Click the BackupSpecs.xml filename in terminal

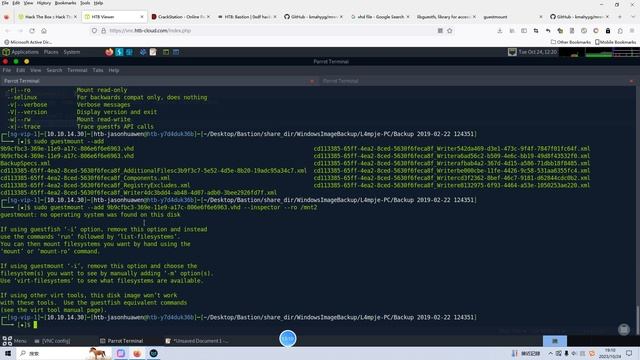[x=25, y=163]
